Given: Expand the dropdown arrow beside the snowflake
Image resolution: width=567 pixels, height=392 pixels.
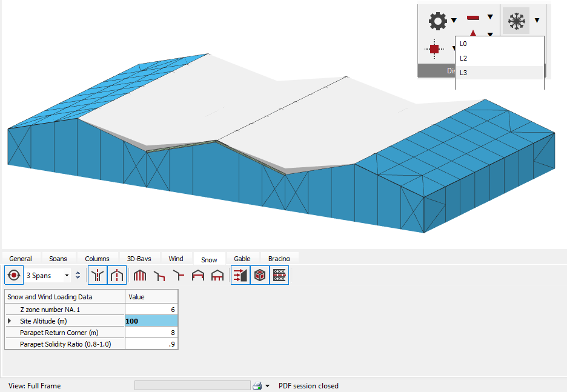Looking at the screenshot, I should [537, 21].
